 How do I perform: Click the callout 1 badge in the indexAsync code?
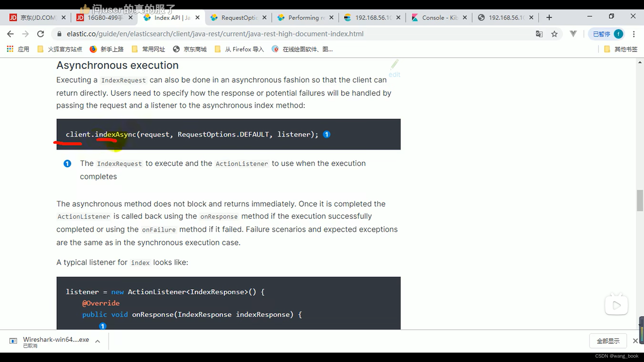[326, 134]
